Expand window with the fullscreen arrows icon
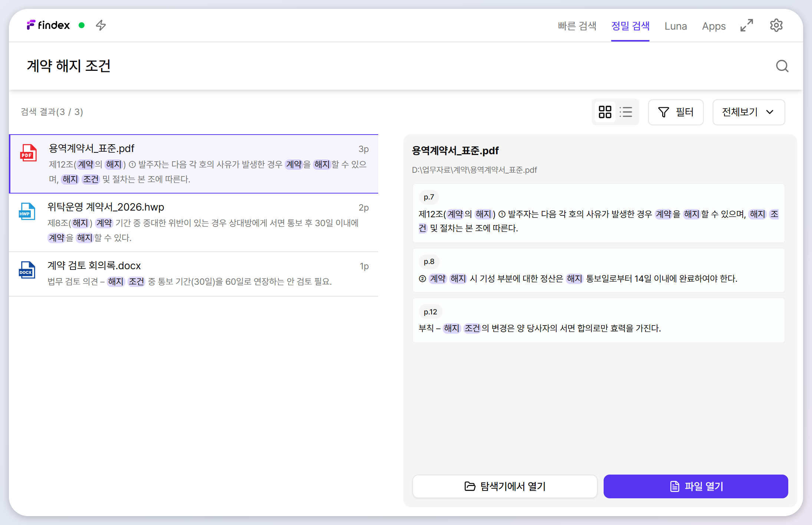This screenshot has width=812, height=525. (x=747, y=26)
